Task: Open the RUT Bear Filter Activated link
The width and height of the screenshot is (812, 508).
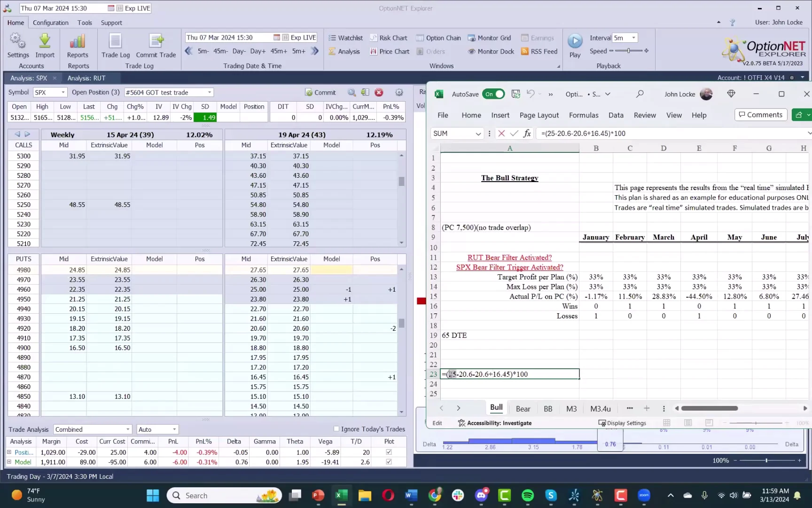Action: tap(509, 257)
